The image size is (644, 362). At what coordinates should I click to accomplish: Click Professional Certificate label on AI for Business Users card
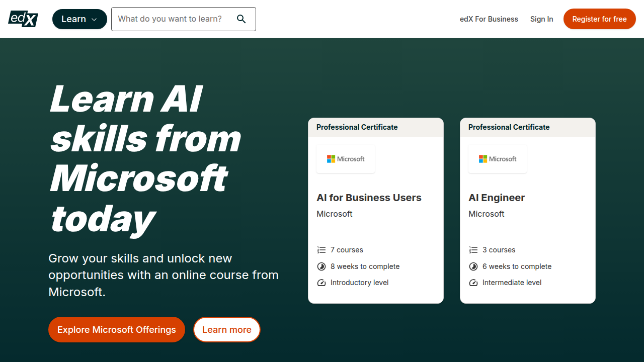(357, 127)
